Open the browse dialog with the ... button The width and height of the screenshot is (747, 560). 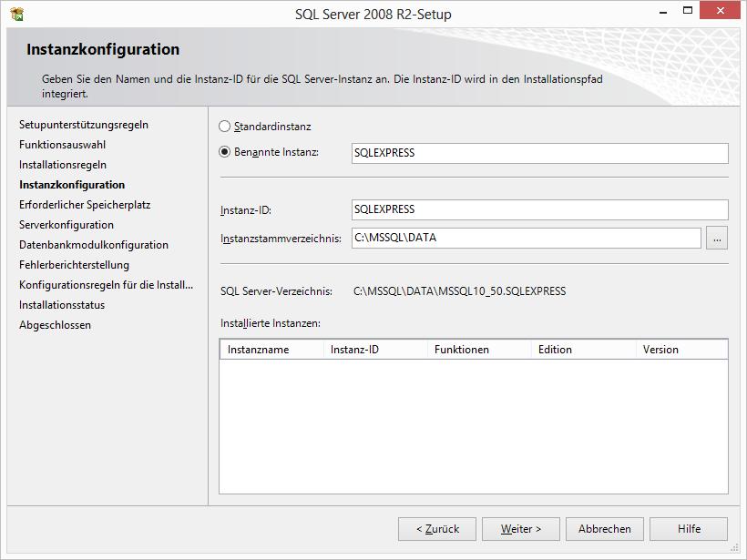717,238
